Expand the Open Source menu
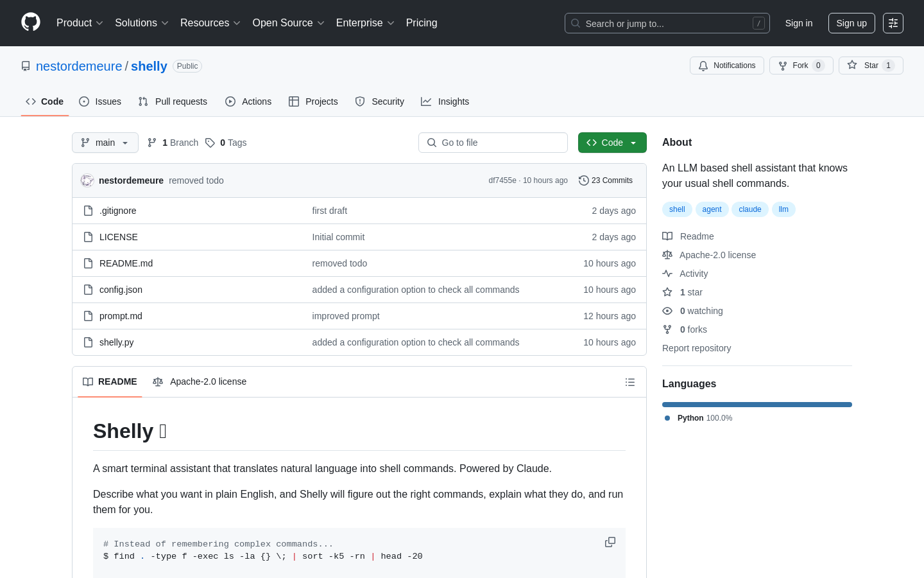924x578 pixels. (289, 22)
